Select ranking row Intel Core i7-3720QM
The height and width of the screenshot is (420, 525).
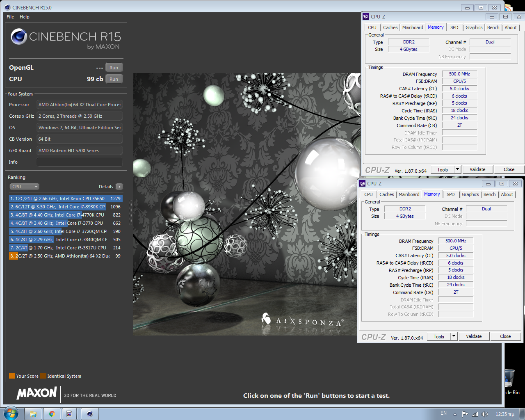[66, 231]
